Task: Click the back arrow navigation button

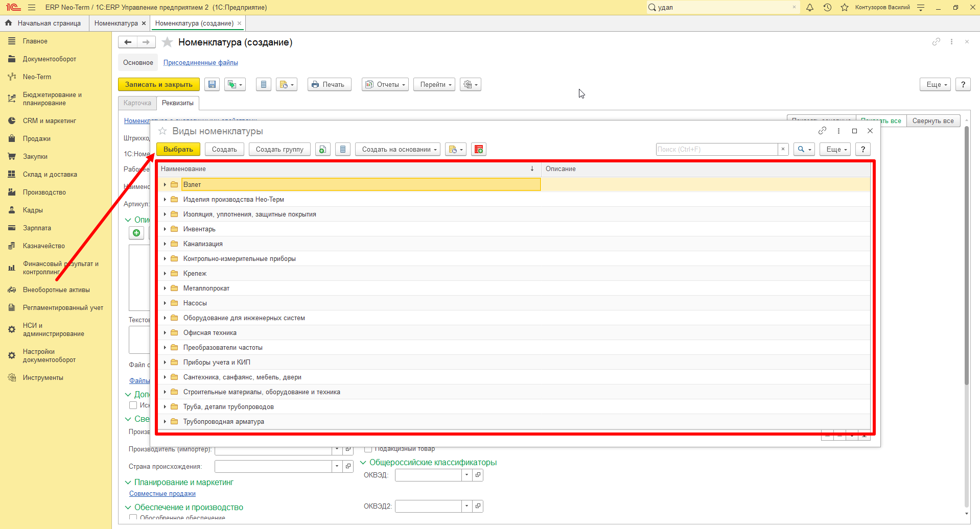Action: click(x=128, y=42)
